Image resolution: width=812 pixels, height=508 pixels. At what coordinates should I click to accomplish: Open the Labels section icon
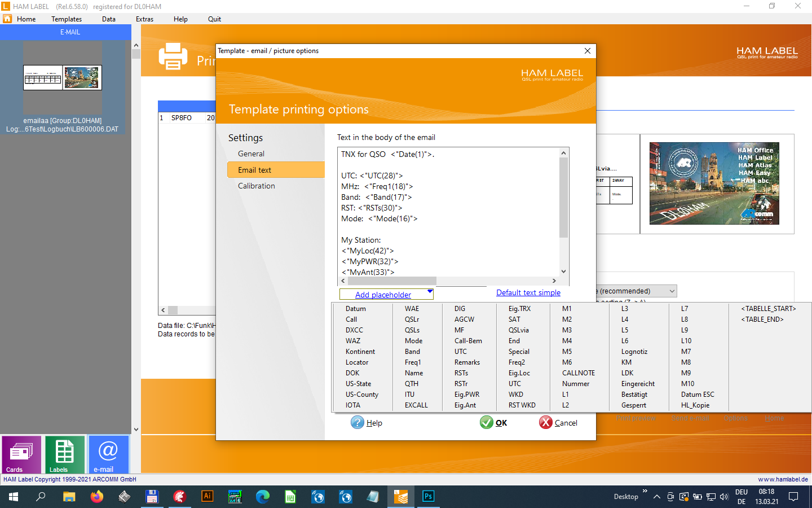point(65,454)
